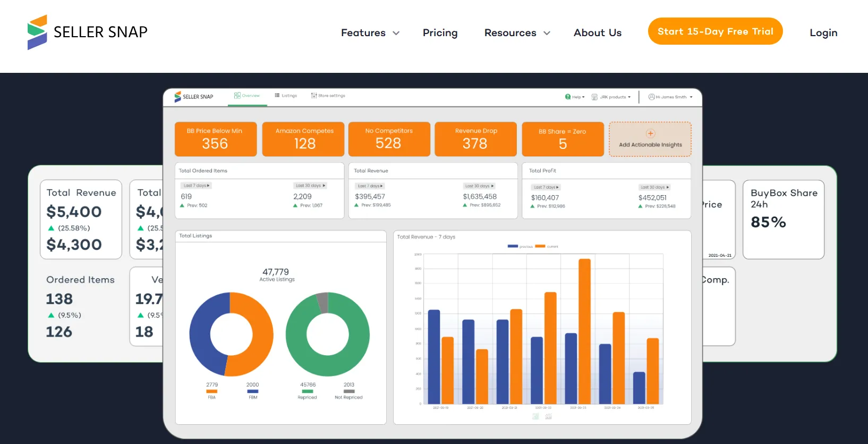Click the $452,051 profit value
868x444 pixels.
click(x=652, y=197)
